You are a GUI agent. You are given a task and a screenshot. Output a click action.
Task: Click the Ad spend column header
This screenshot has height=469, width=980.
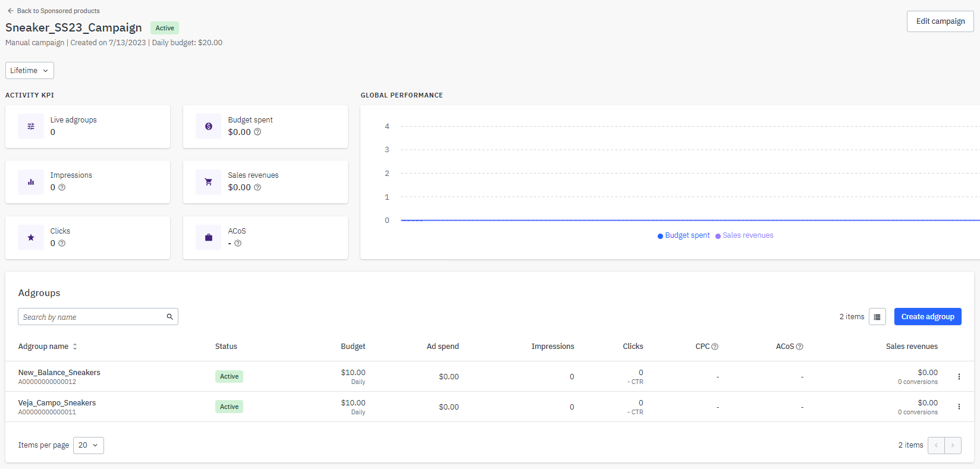click(443, 347)
